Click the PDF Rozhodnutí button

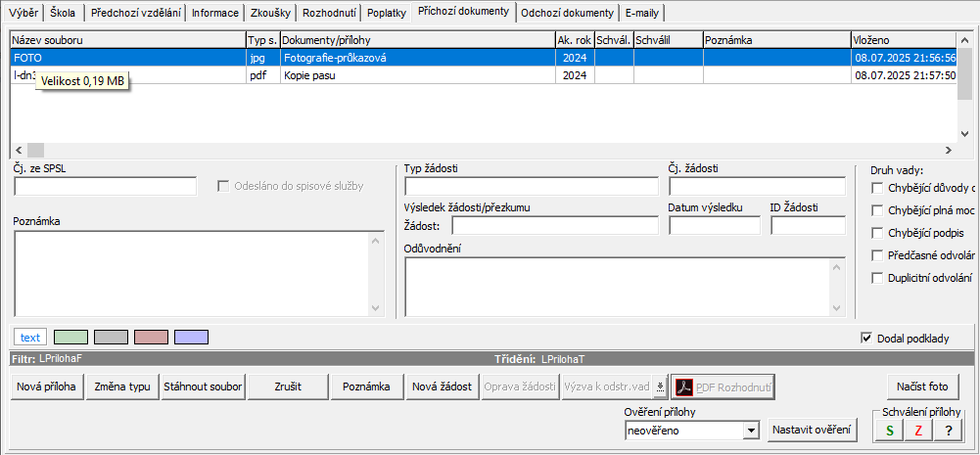[x=722, y=387]
